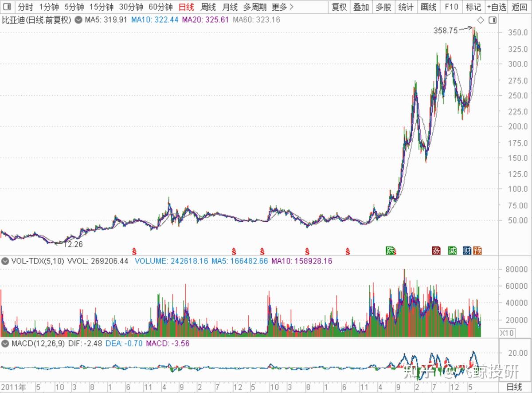Click the MACD(12,26,9) indicator name
Image resolution: width=532 pixels, height=393 pixels.
(x=38, y=344)
